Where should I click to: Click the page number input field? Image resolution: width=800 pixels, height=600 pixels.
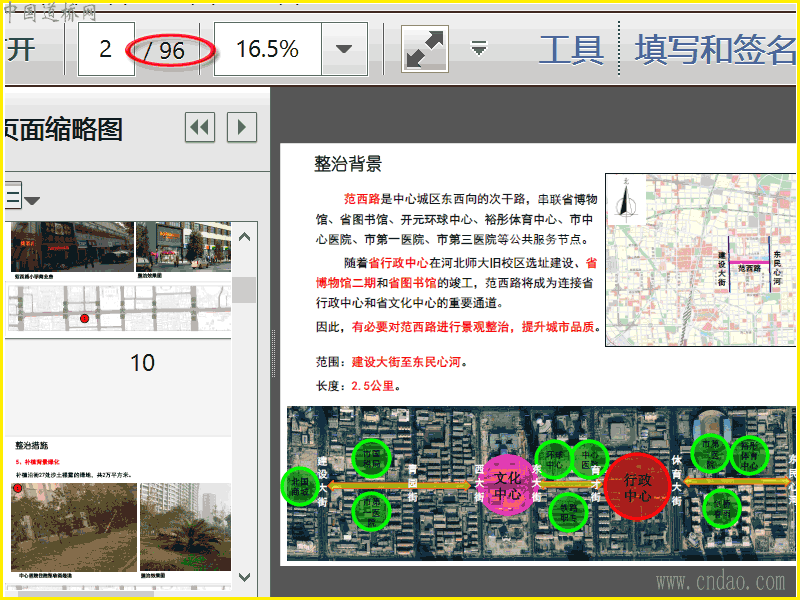[x=105, y=49]
